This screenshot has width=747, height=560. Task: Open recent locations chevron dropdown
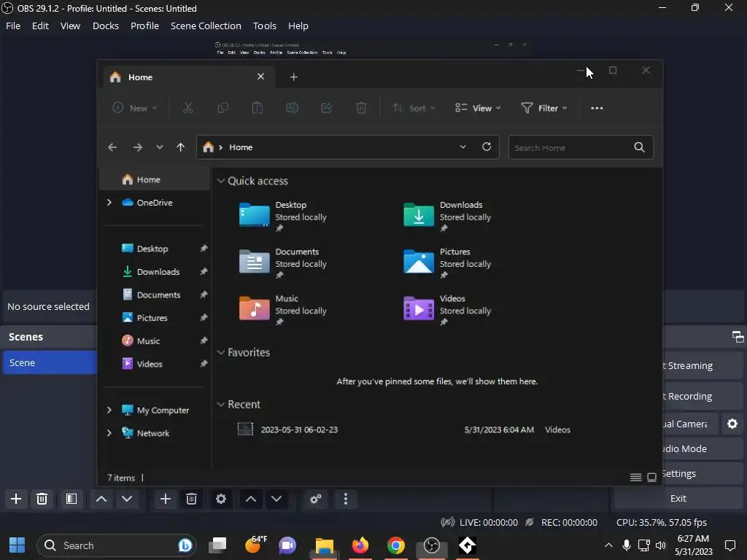click(x=160, y=147)
